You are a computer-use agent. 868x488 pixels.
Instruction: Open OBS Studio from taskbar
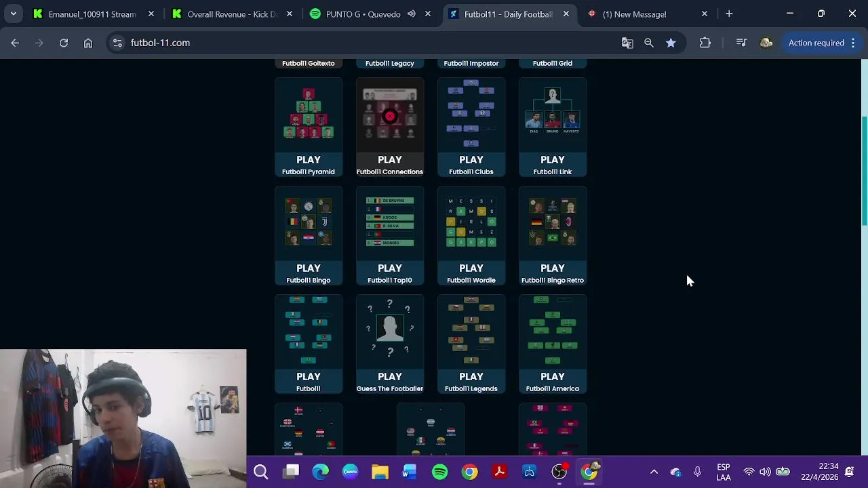(x=559, y=472)
